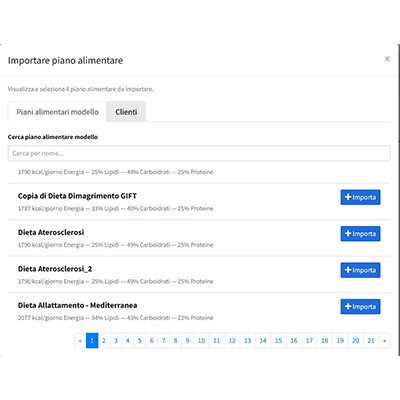Close the Importare piano alimentare dialog
This screenshot has width=400, height=400.
click(387, 59)
